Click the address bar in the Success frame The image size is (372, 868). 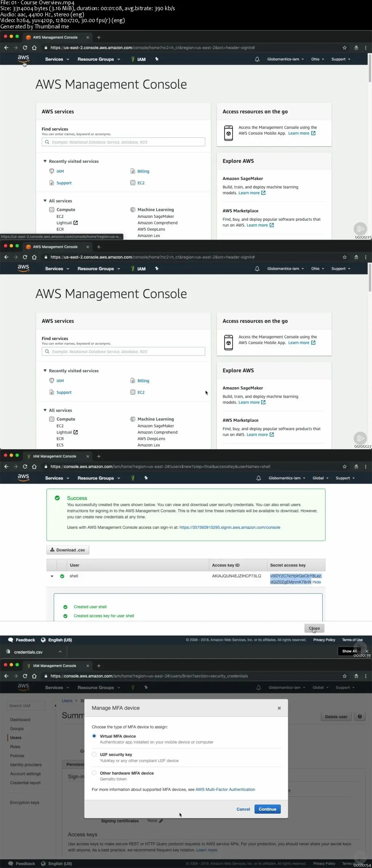pyautogui.click(x=191, y=467)
